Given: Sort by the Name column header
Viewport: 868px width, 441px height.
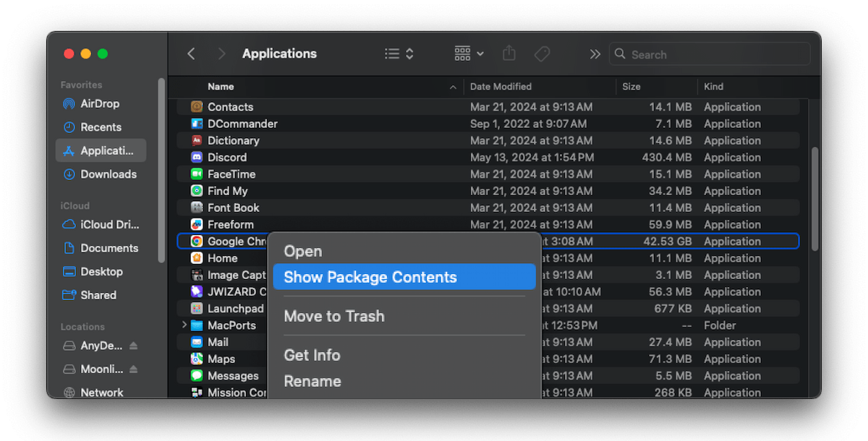Looking at the screenshot, I should tap(221, 86).
